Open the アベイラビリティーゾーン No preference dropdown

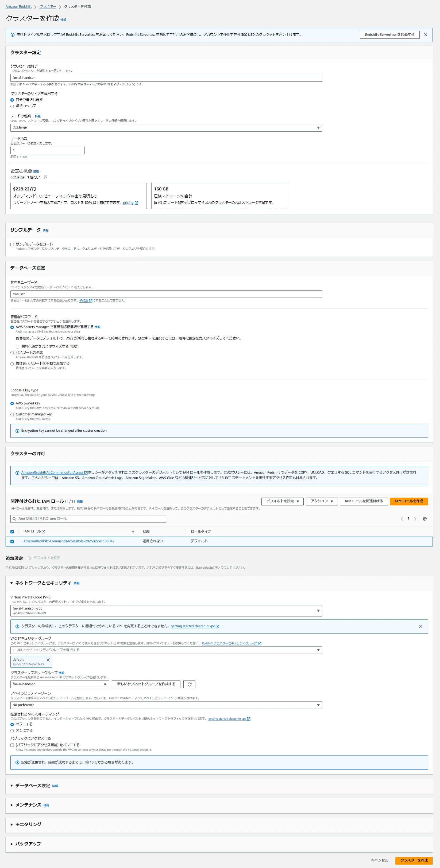(166, 705)
